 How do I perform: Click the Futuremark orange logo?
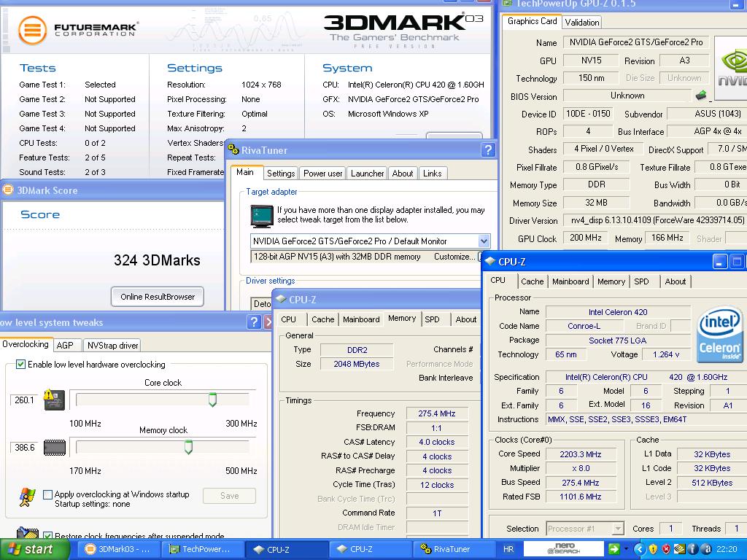click(32, 30)
